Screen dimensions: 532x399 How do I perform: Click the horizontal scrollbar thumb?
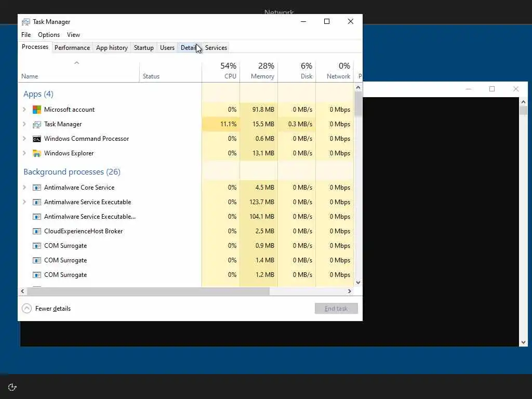pyautogui.click(x=148, y=291)
